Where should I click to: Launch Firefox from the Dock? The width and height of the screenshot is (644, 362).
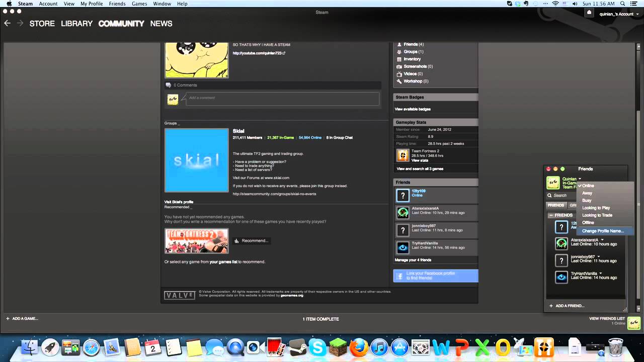click(359, 347)
